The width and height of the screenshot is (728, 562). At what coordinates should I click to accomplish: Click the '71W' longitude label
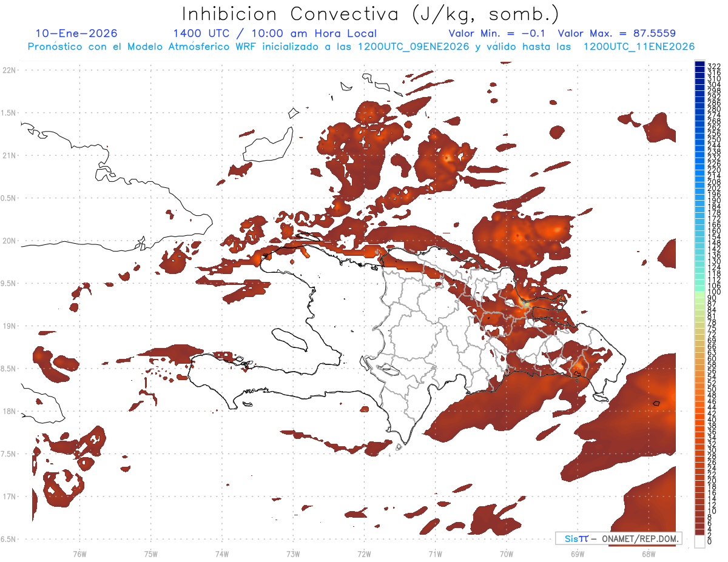coord(436,554)
